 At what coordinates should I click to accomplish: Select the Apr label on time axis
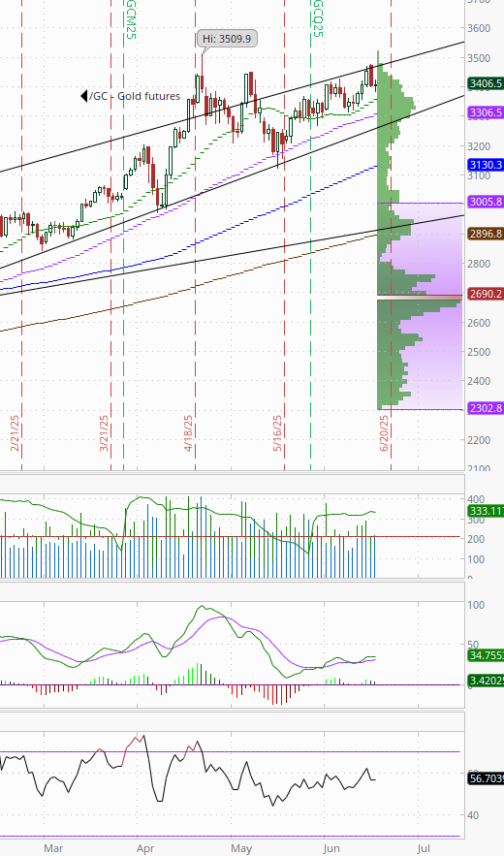click(x=145, y=848)
